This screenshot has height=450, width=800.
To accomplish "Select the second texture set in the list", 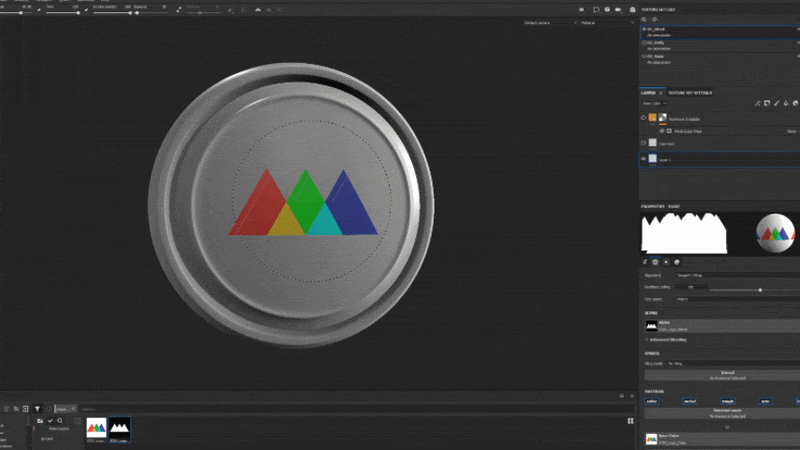I will (x=719, y=45).
